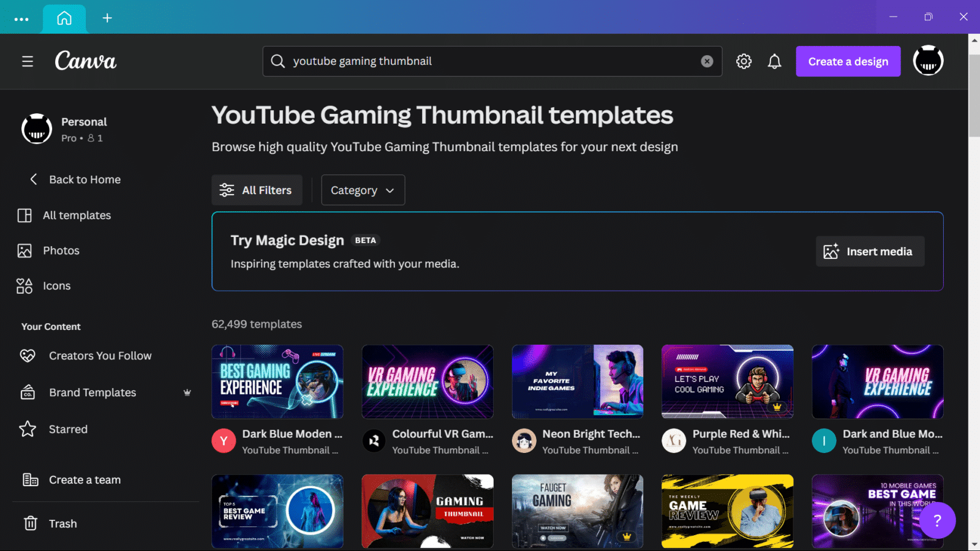
Task: Open 10 Mobile Games Best Game template
Action: 878,511
